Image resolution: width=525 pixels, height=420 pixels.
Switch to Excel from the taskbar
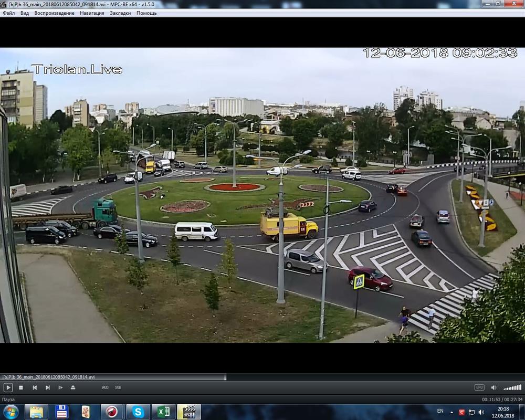point(163,412)
